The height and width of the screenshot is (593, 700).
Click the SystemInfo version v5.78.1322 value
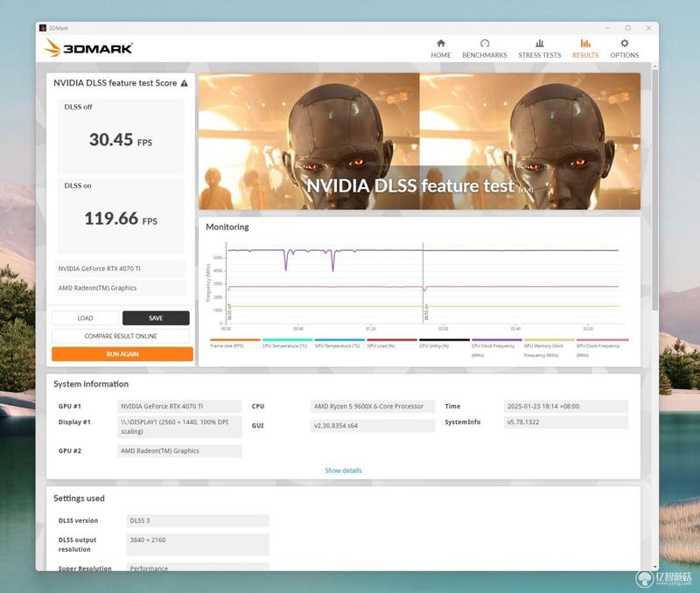(x=566, y=422)
